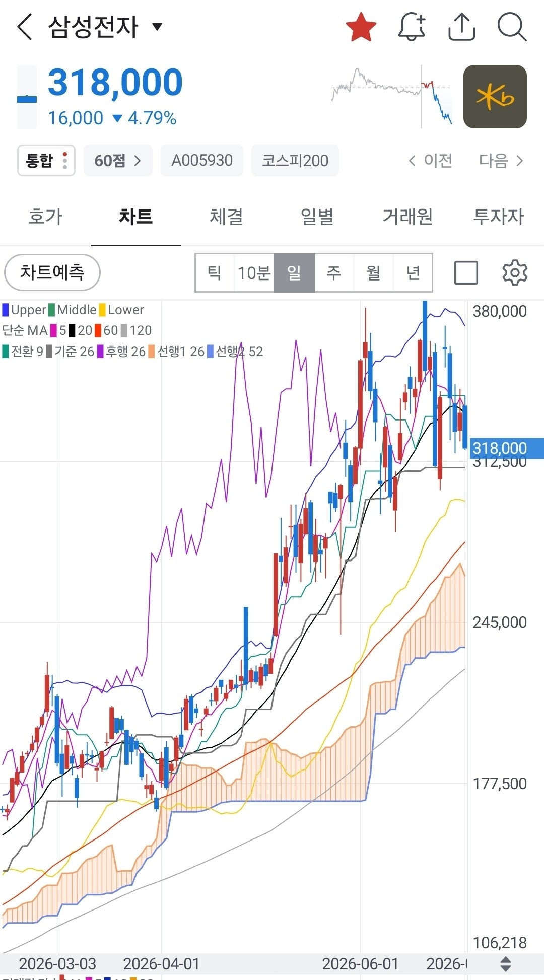544x980 pixels.
Task: Open chart settings gear icon
Action: coord(515,273)
